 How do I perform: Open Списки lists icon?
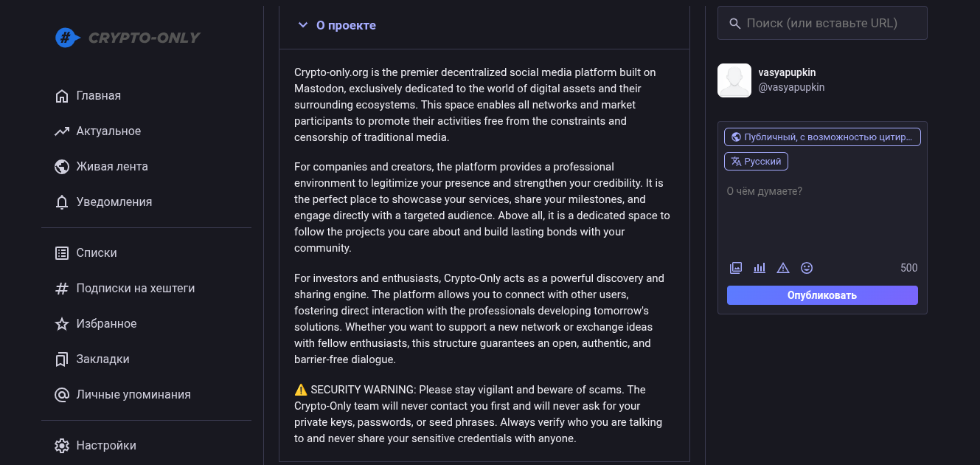[62, 253]
